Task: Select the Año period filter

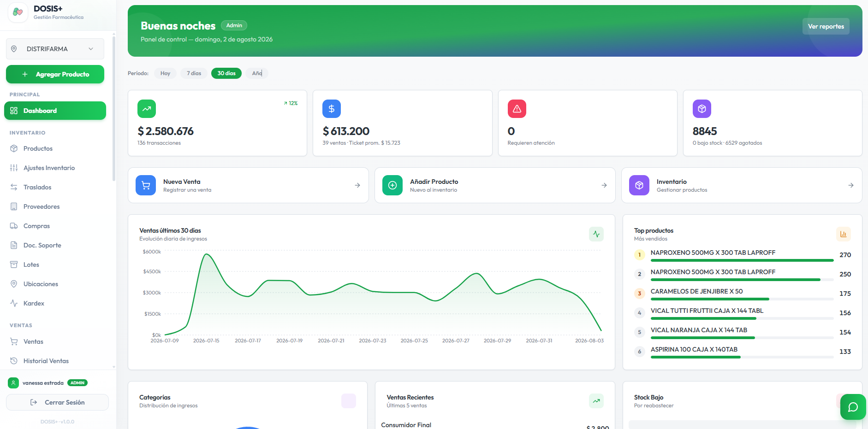Action: click(x=257, y=73)
